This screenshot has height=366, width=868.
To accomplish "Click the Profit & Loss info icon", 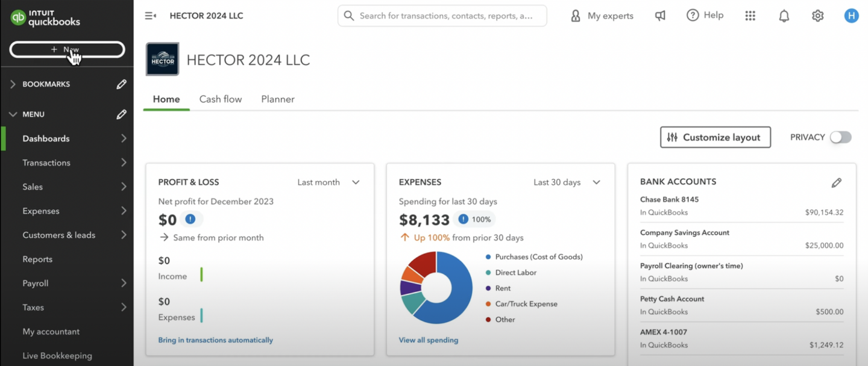I will pyautogui.click(x=190, y=219).
